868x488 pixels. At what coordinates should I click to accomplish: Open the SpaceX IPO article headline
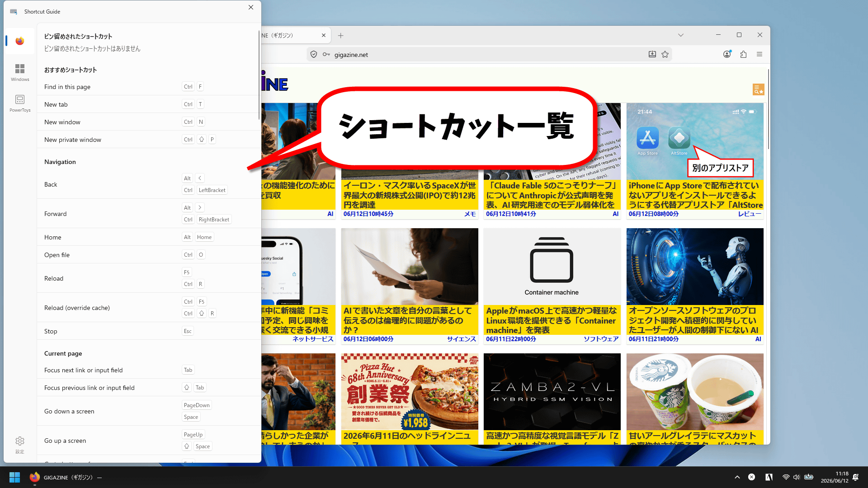coord(410,195)
